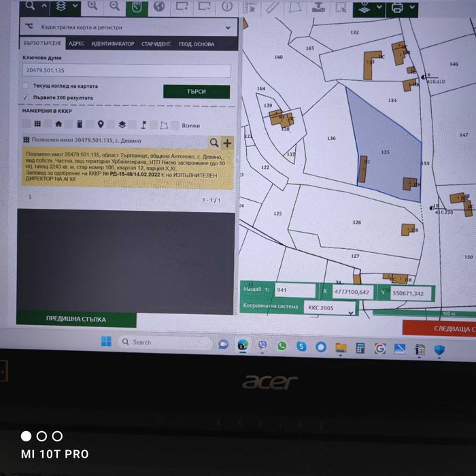Image resolution: width=476 pixels, height=476 pixels.
Task: Open 'Координатна система' KKC 2005 dropdown
Action: (x=330, y=309)
